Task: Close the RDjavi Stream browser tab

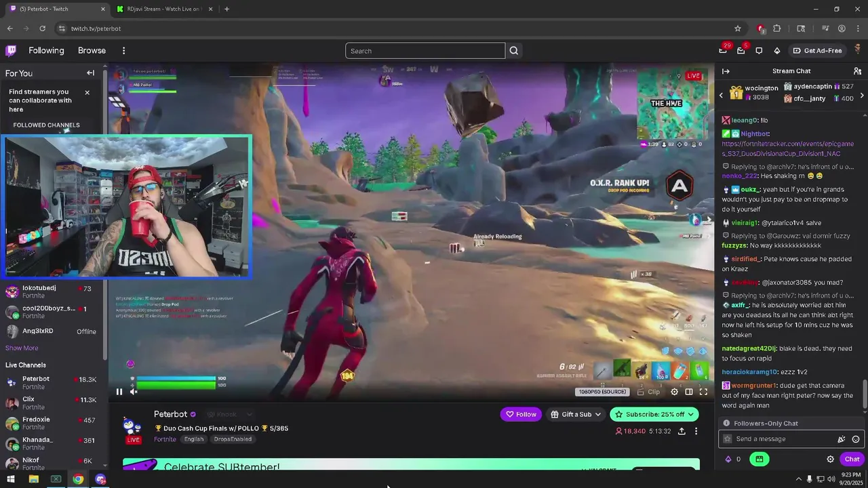Action: pyautogui.click(x=210, y=9)
